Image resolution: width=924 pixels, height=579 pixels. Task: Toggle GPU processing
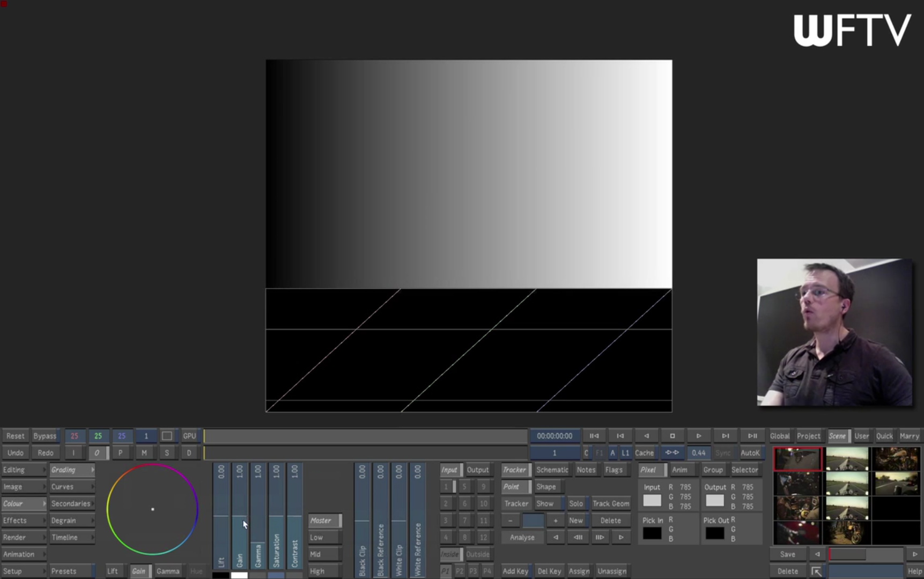click(x=189, y=436)
